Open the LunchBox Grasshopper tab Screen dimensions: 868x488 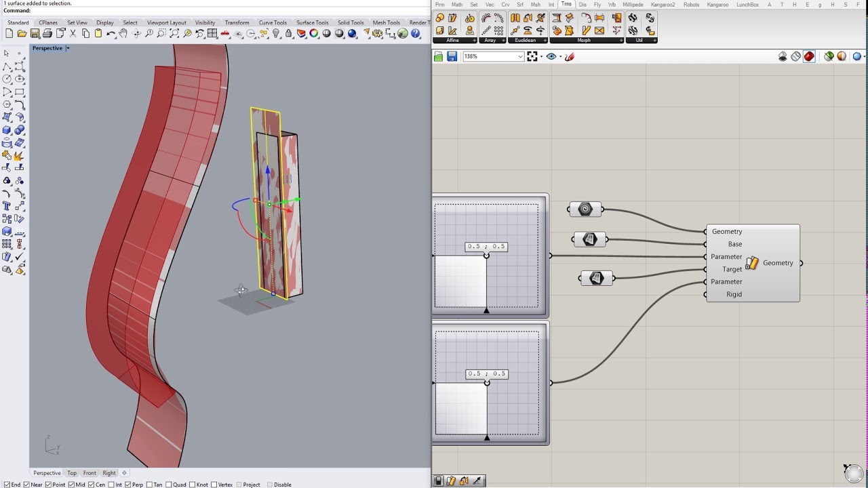click(747, 5)
